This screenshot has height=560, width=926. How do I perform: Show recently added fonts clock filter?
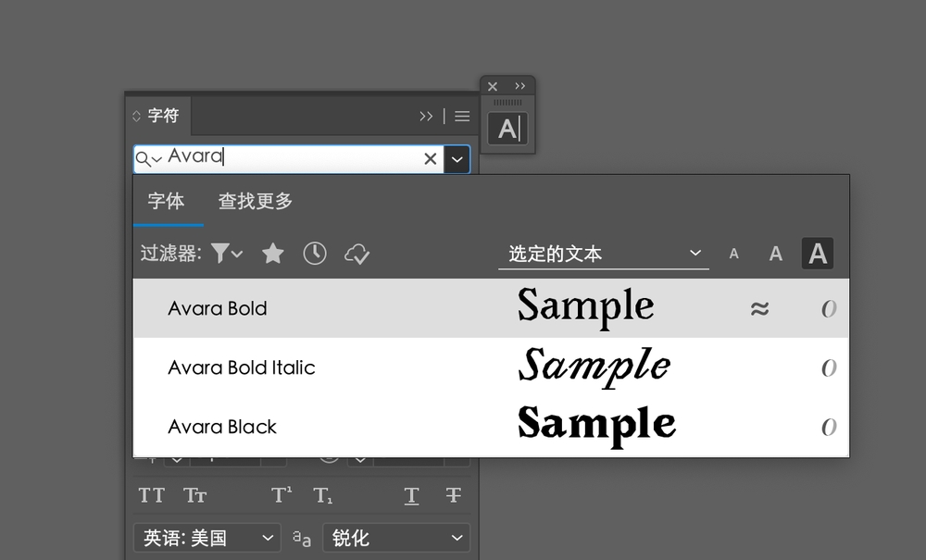(x=315, y=254)
